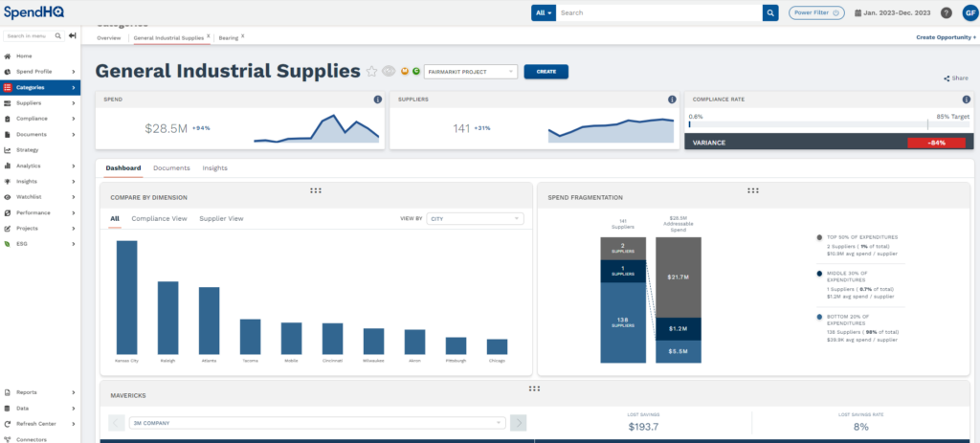
Task: Click the Performance sidebar icon
Action: (x=8, y=212)
